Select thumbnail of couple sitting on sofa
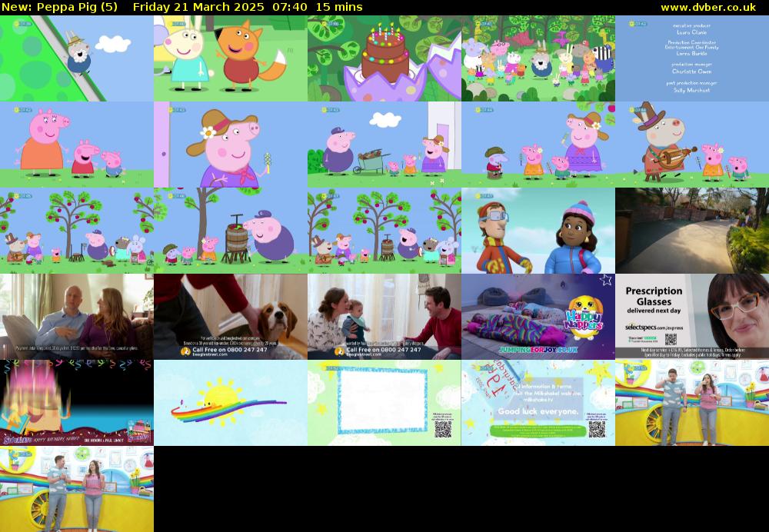This screenshot has height=532, width=769. coord(76,317)
